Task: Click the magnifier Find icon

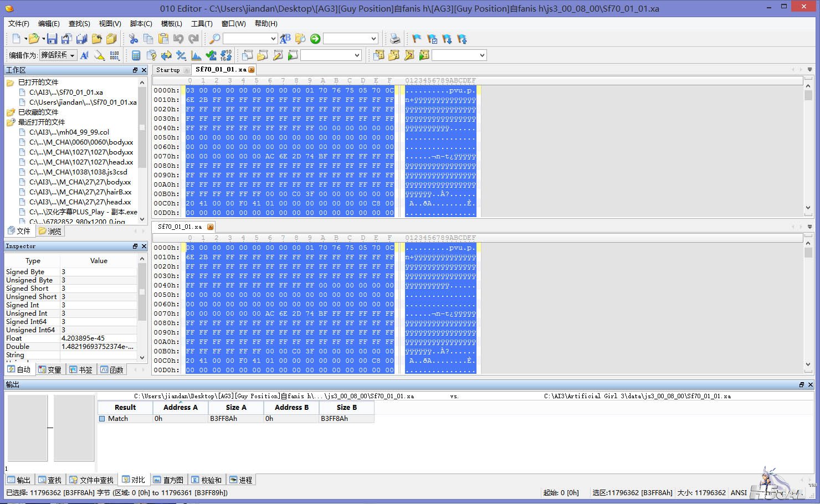Action: pyautogui.click(x=214, y=39)
